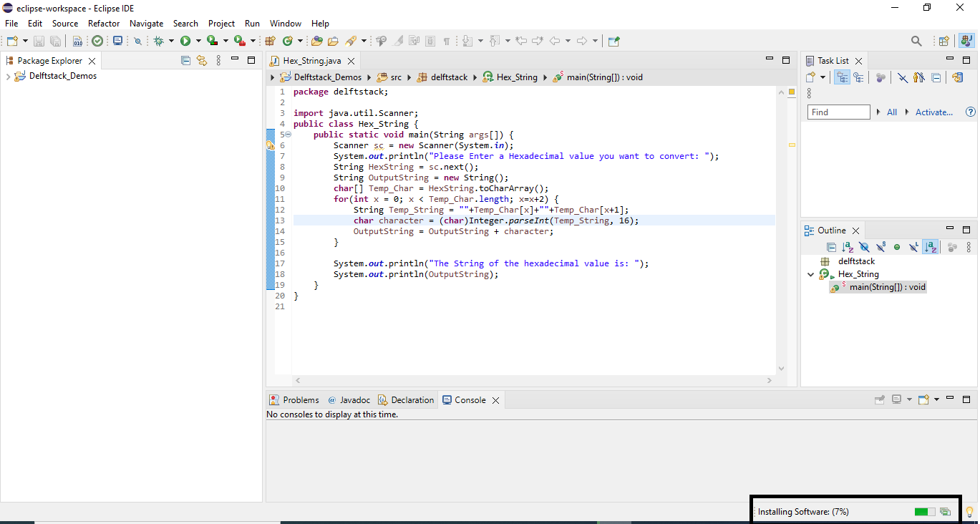980x524 pixels.
Task: Toggle Link with Editor in Package Explorer
Action: tap(202, 61)
